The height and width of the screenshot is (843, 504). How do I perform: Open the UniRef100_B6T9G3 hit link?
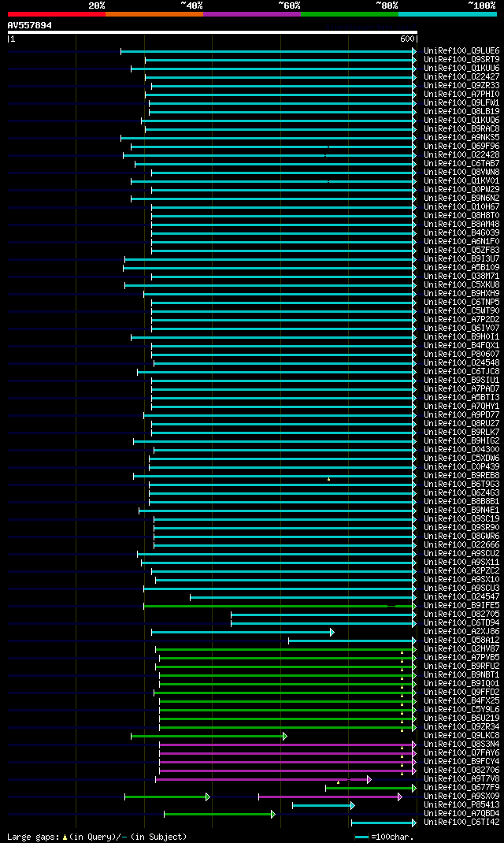[461, 484]
